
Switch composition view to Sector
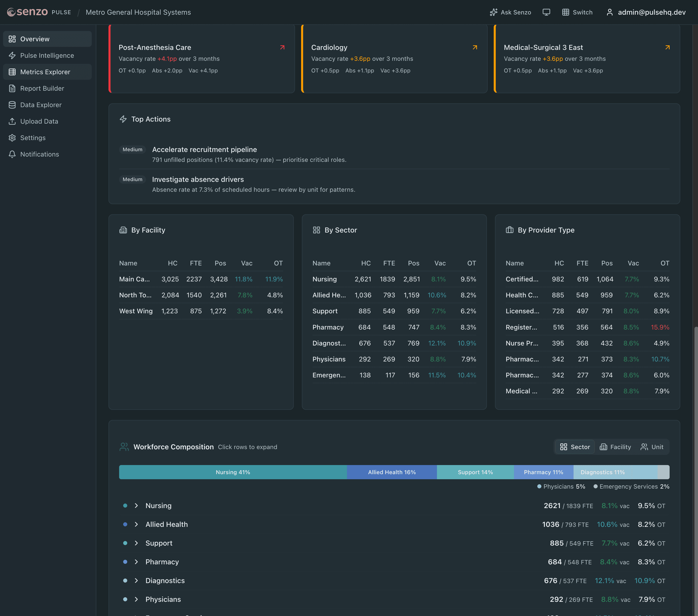pos(575,447)
